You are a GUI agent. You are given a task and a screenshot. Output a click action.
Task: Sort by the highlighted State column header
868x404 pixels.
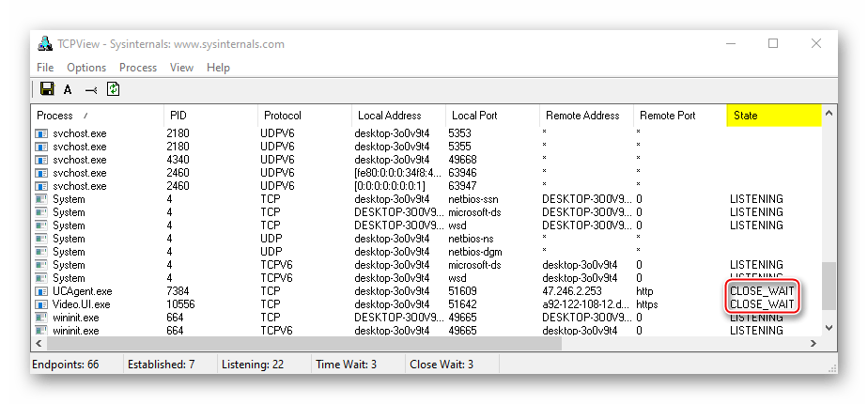click(x=773, y=116)
